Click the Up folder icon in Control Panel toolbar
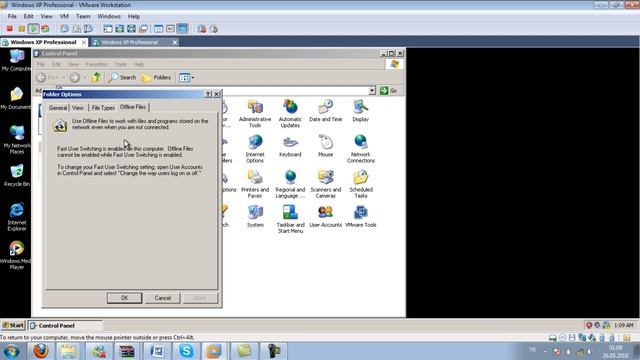The image size is (640, 360). 96,77
